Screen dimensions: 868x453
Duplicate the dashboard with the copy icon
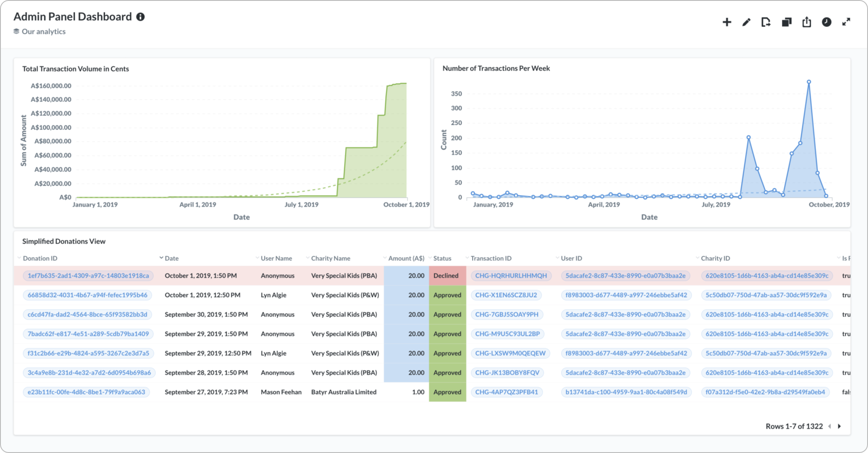786,22
